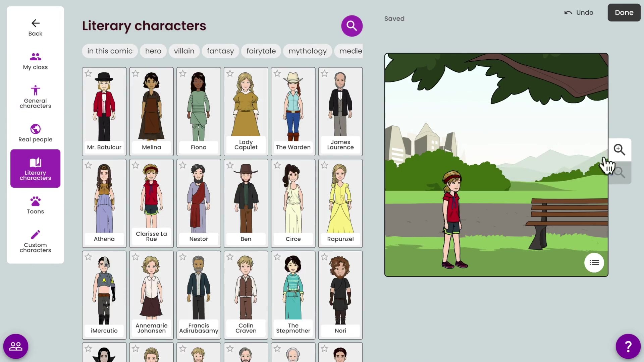Click Undo
The width and height of the screenshot is (644, 362).
(579, 12)
